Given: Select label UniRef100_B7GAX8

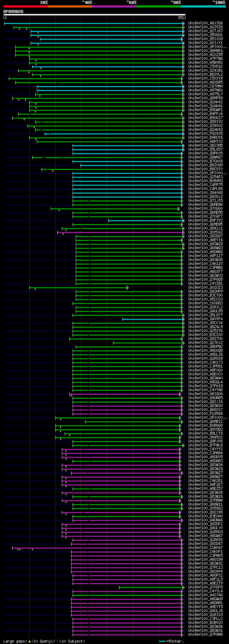Looking at the screenshot, I should 205,161.
